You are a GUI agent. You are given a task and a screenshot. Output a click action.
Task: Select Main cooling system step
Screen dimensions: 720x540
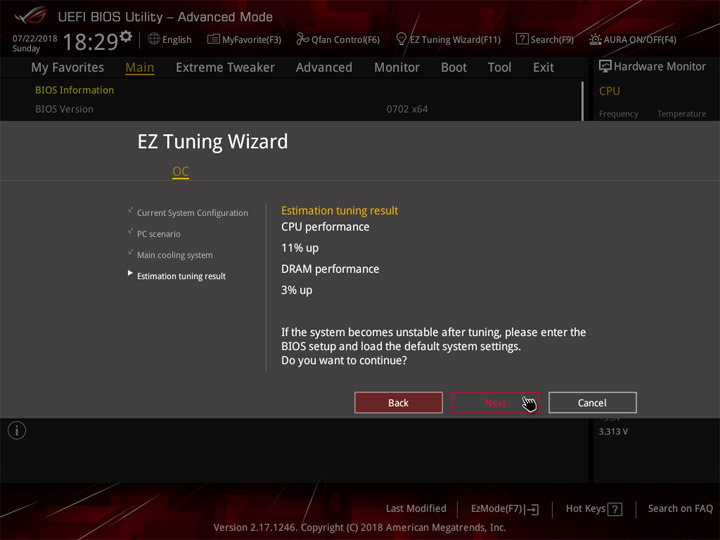[175, 255]
